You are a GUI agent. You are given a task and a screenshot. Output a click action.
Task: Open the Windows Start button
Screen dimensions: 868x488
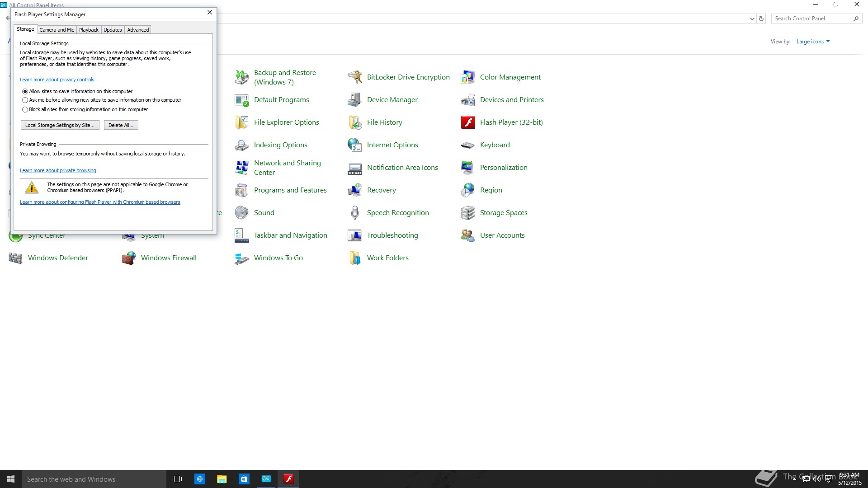tap(11, 479)
